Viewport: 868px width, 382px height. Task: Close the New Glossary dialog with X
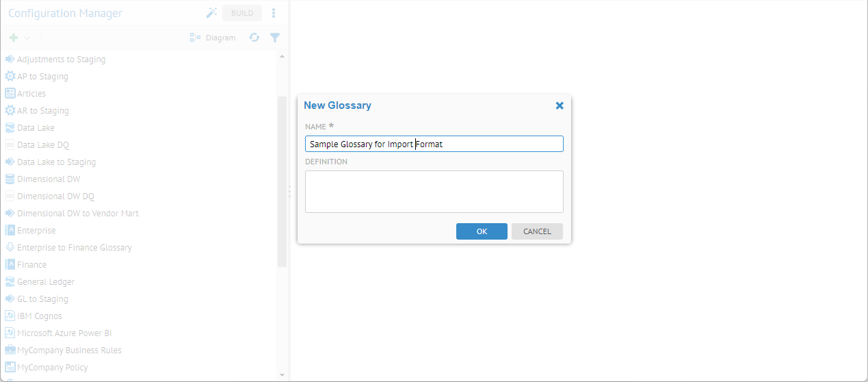click(x=560, y=105)
